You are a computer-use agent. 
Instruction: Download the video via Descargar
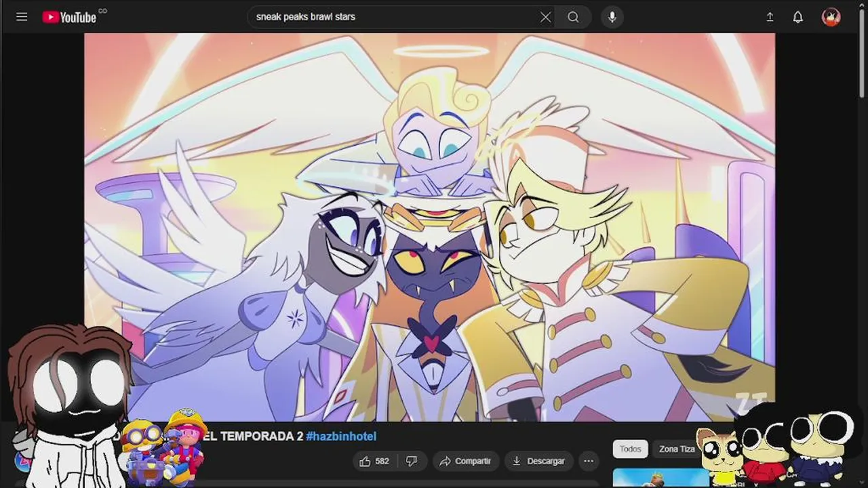point(539,461)
